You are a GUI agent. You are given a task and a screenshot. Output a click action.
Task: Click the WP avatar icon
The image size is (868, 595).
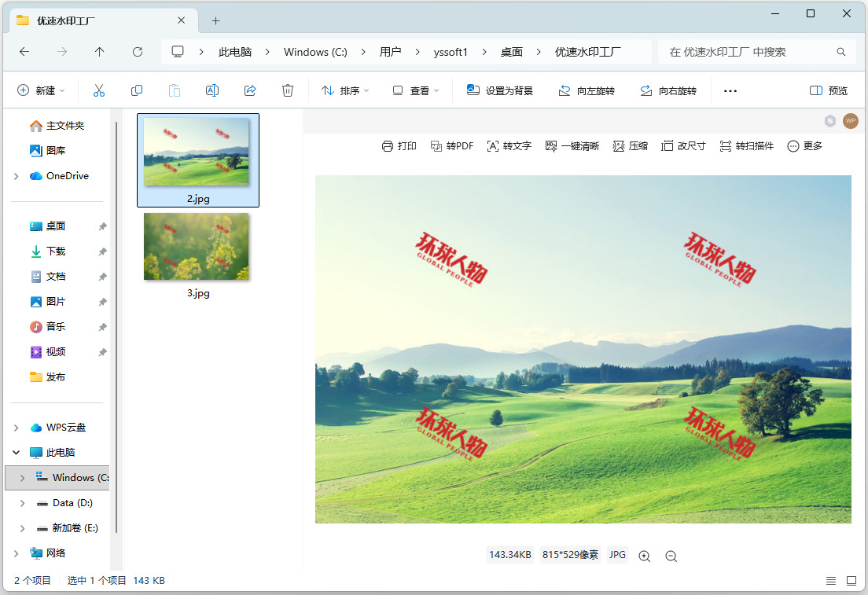point(850,121)
